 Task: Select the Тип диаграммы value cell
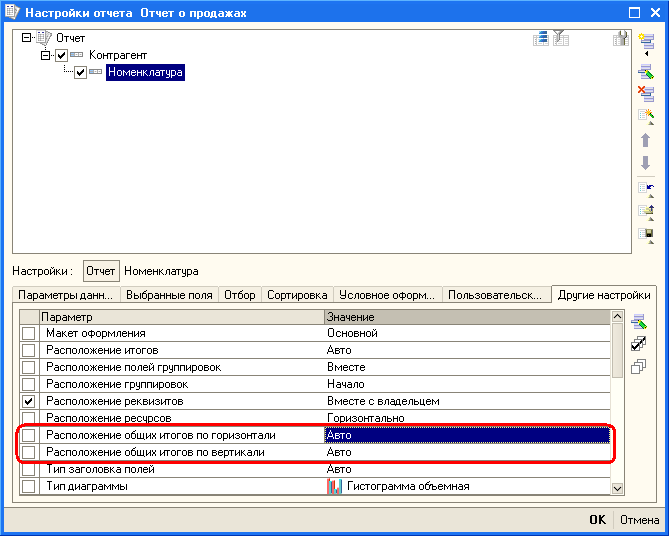[465, 487]
